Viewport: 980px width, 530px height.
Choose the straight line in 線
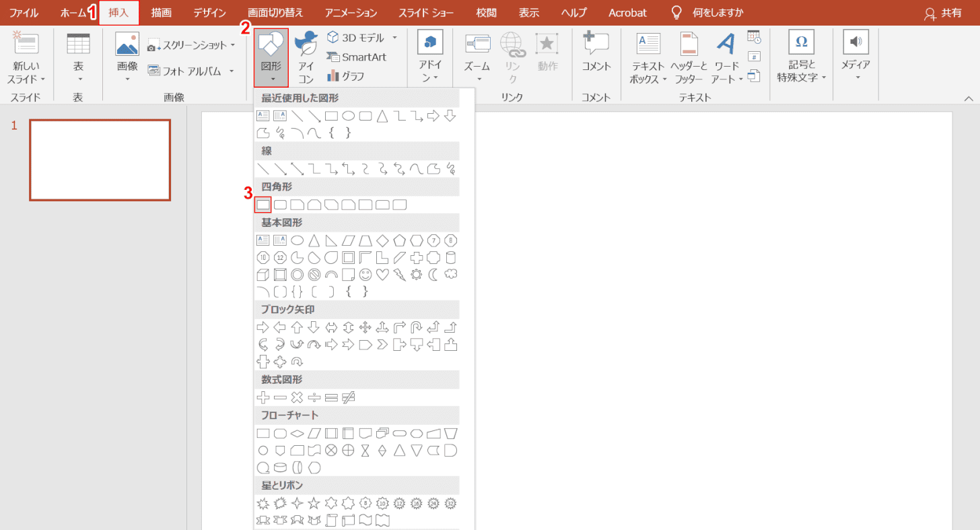tap(263, 168)
